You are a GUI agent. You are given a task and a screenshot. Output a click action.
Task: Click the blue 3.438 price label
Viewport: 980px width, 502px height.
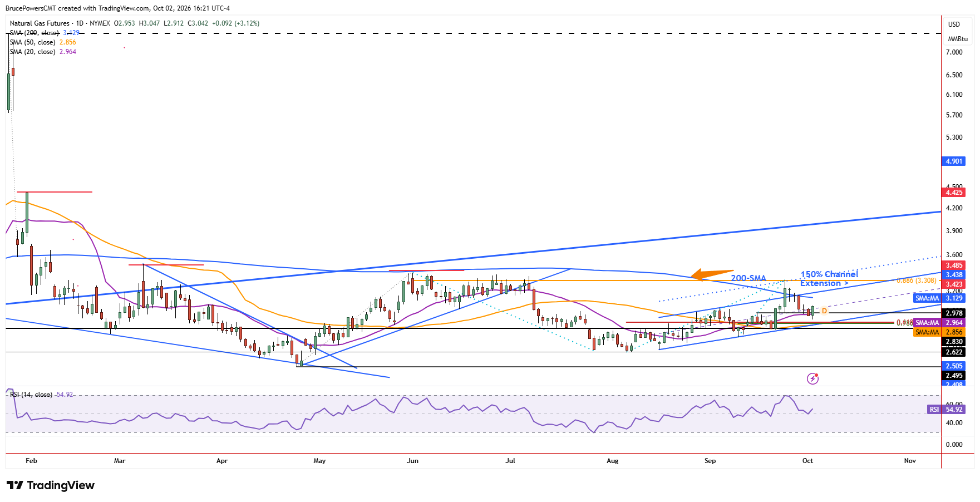(x=953, y=275)
